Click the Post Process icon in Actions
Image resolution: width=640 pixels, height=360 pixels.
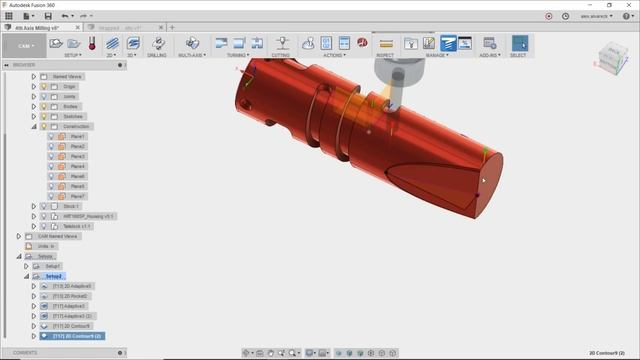(326, 43)
